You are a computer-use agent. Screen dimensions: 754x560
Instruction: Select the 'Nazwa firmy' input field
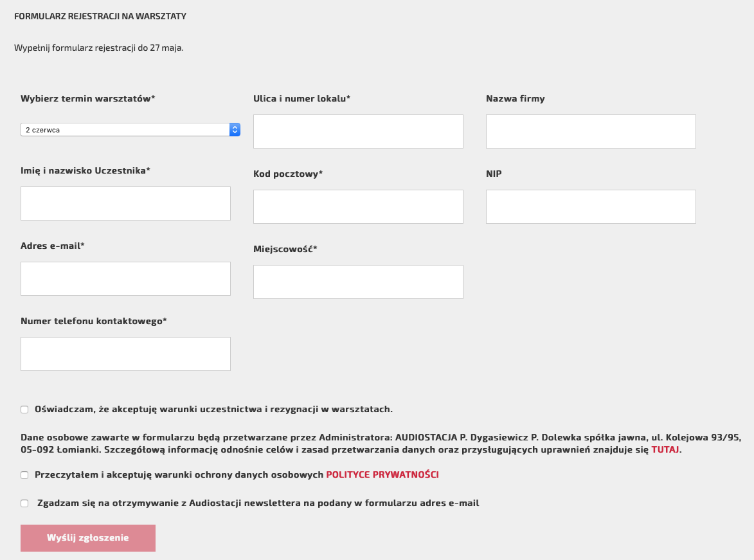coord(591,131)
